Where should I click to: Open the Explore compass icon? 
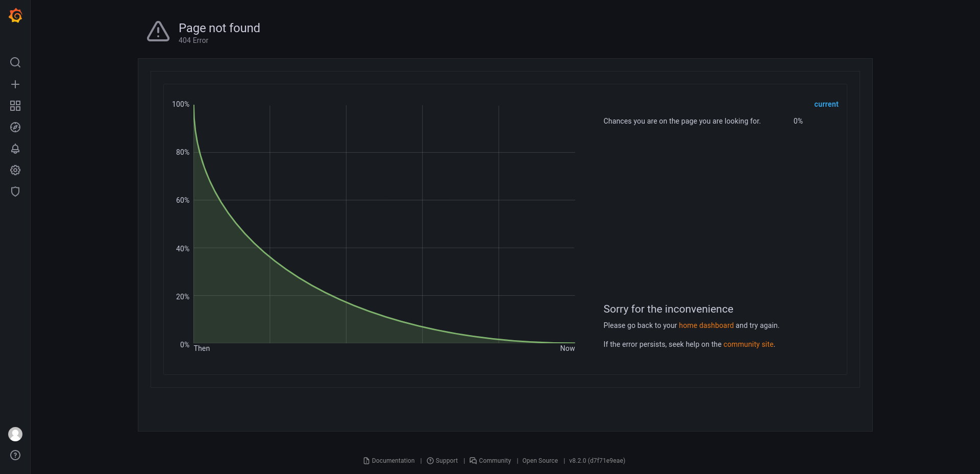pos(15,127)
